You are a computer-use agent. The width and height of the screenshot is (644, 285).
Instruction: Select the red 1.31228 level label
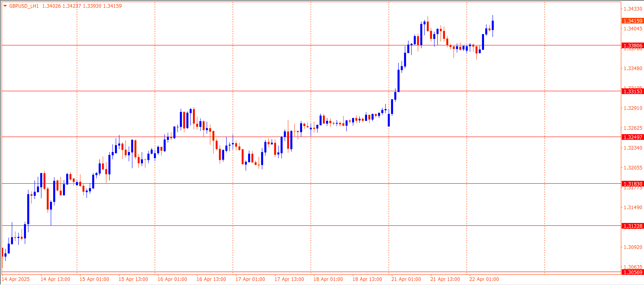[633, 226]
